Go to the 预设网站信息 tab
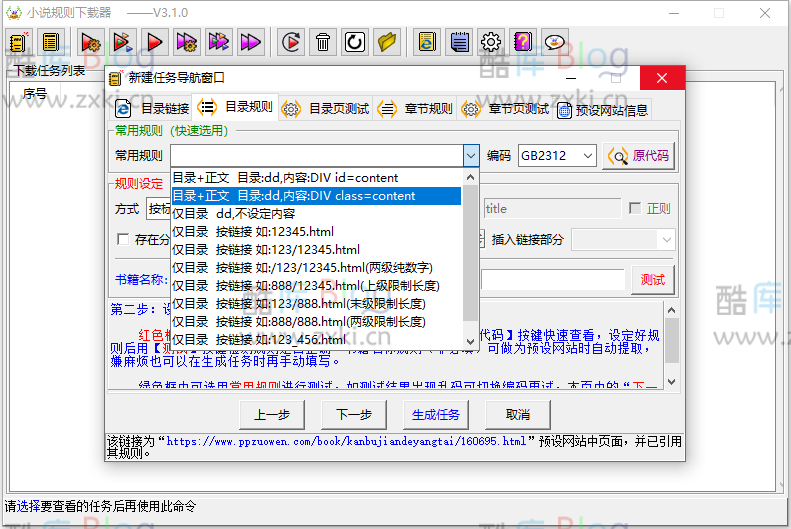The image size is (791, 529). click(603, 110)
